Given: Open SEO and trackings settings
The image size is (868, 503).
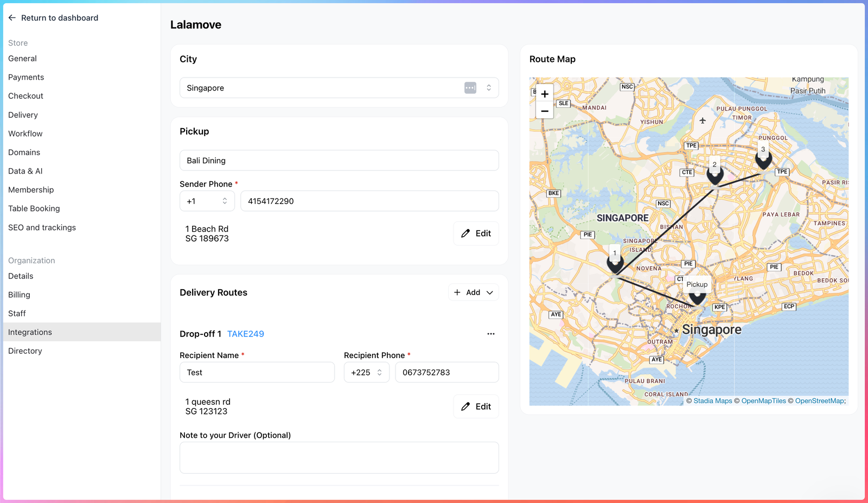Looking at the screenshot, I should pos(42,227).
